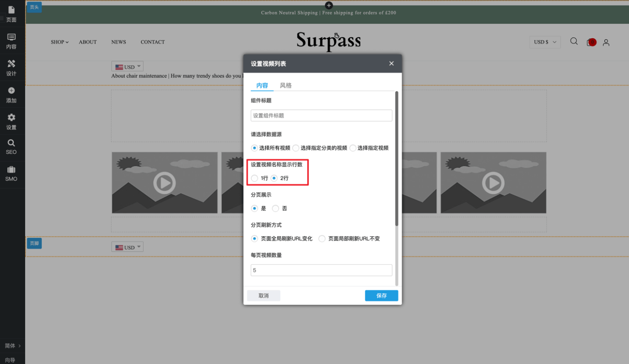Open the 设计 (Design) tools icon
Screen dimensions: 629x364
pyautogui.click(x=11, y=68)
